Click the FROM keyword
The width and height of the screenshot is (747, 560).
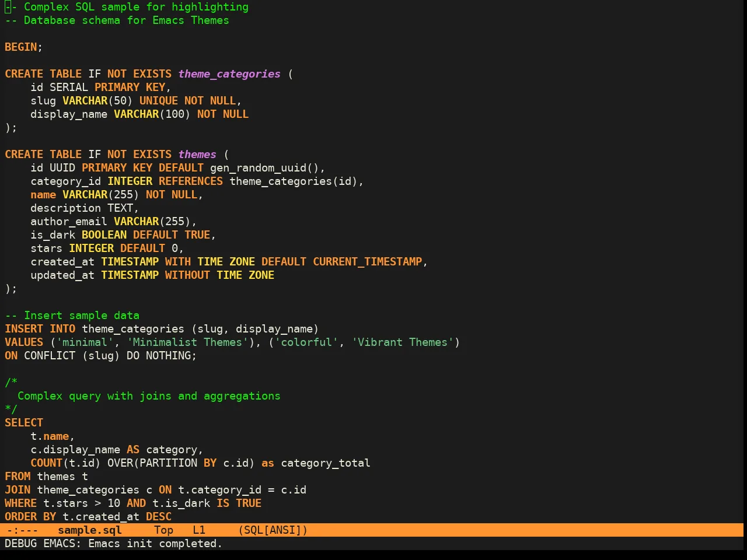click(x=18, y=477)
